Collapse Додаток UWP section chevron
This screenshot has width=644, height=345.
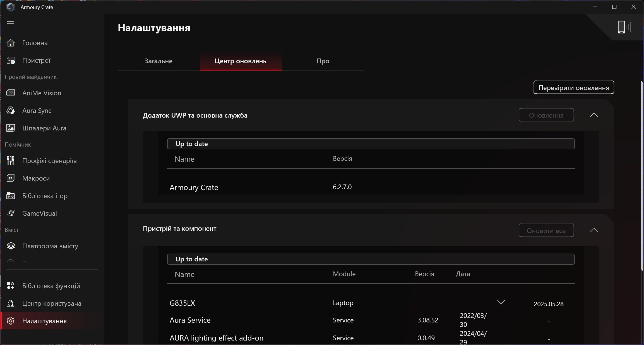[x=594, y=115]
